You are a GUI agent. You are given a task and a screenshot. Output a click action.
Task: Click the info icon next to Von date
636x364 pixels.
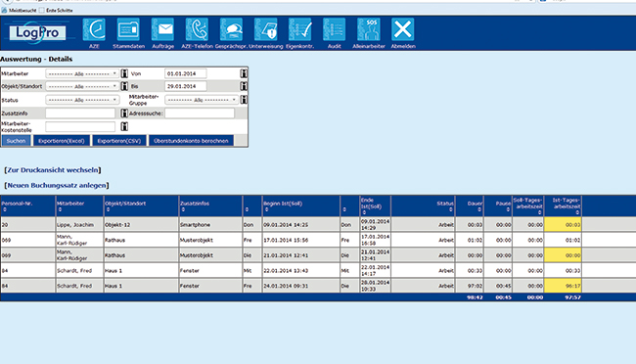click(244, 73)
